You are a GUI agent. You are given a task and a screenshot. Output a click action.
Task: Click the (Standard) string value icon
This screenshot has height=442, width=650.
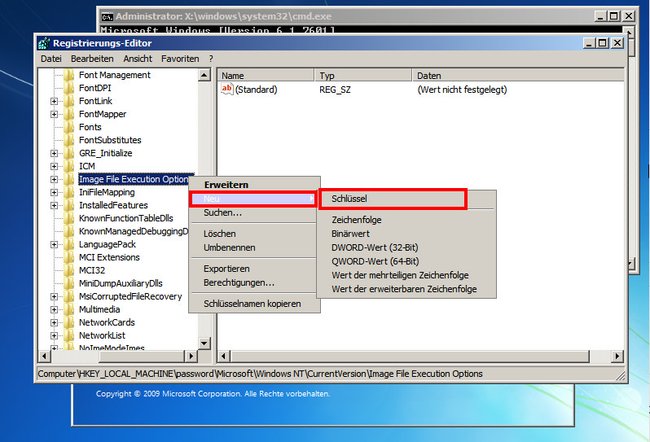(x=227, y=89)
